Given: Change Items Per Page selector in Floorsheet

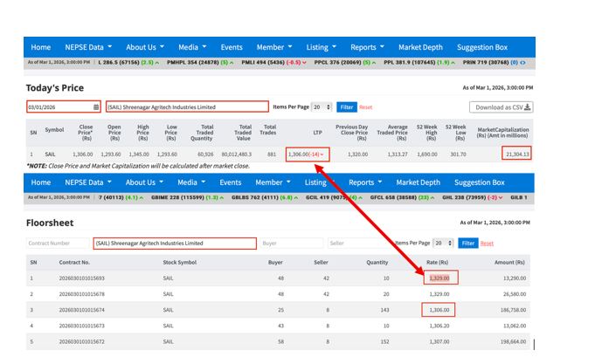Looking at the screenshot, I should pyautogui.click(x=444, y=244).
